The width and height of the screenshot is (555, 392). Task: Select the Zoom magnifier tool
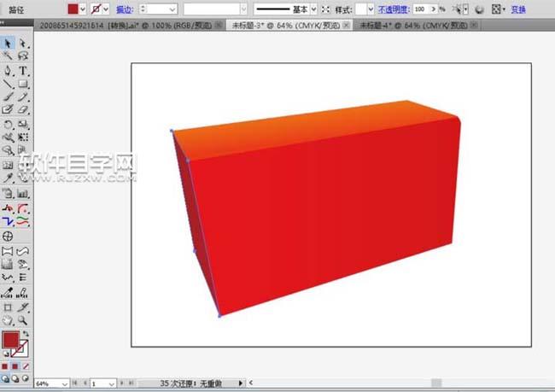click(x=23, y=319)
